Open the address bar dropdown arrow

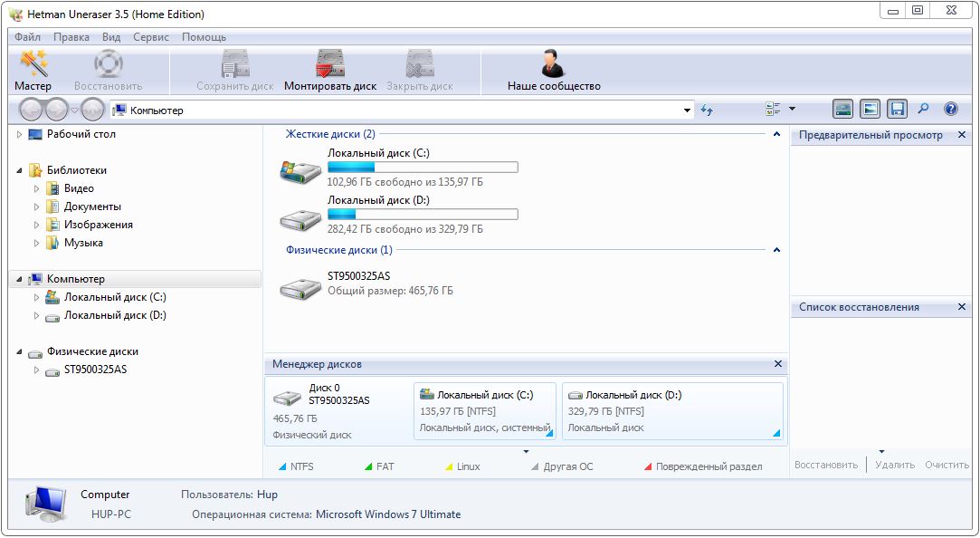tap(688, 110)
